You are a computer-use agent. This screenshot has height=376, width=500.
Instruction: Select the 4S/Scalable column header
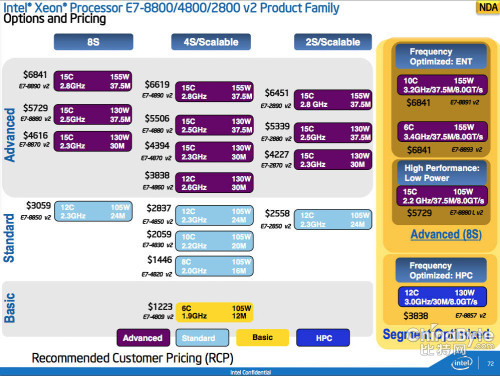click(x=211, y=42)
